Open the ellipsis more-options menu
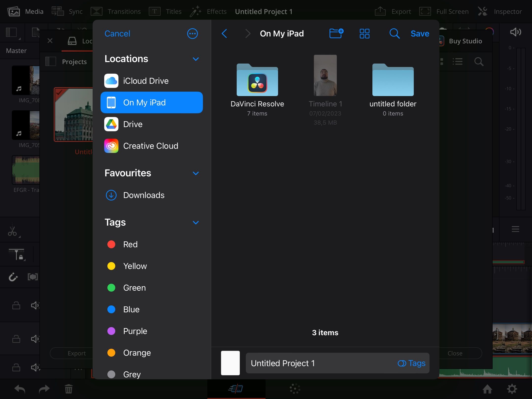Viewport: 532px width, 399px height. point(192,33)
